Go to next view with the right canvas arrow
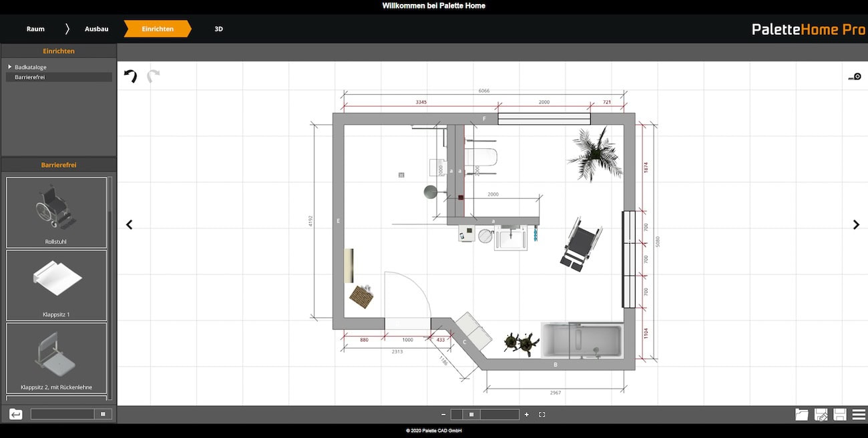Image resolution: width=868 pixels, height=438 pixels. click(x=856, y=225)
